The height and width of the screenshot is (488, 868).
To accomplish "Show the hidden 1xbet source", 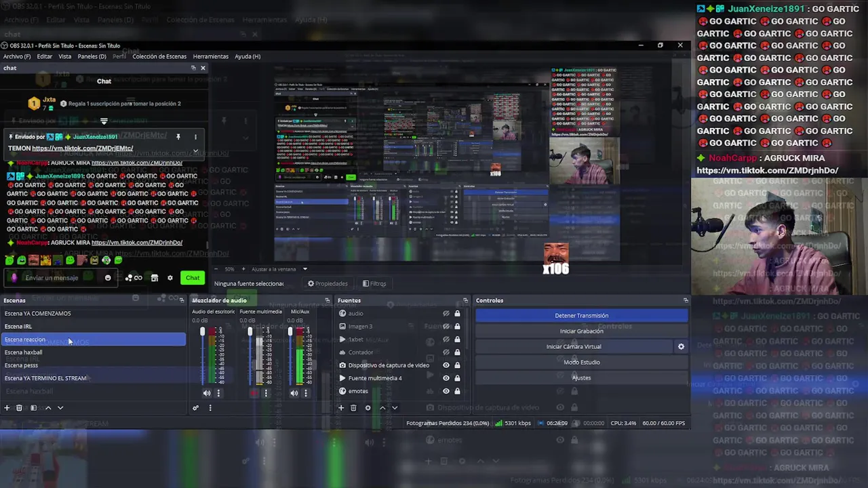I will (446, 340).
